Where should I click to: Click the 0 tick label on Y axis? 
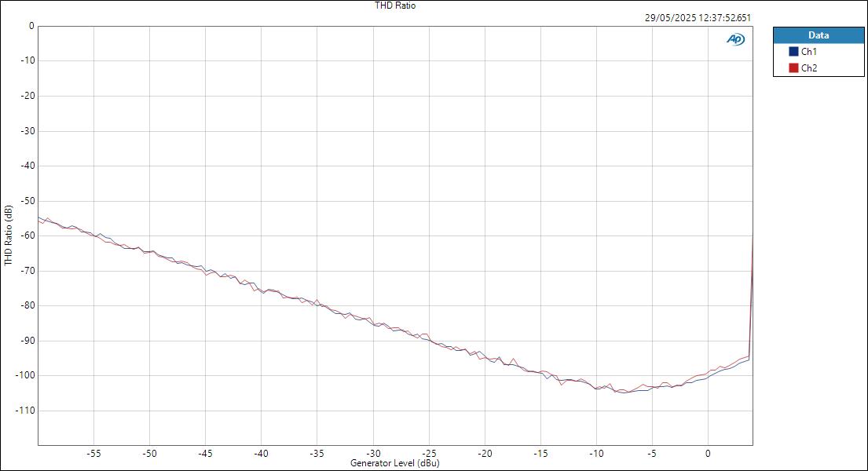point(30,24)
